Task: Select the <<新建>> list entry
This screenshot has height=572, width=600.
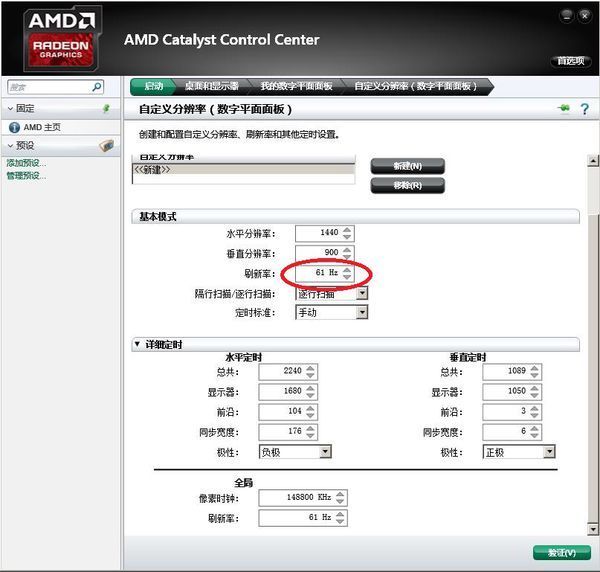Action: tap(244, 169)
